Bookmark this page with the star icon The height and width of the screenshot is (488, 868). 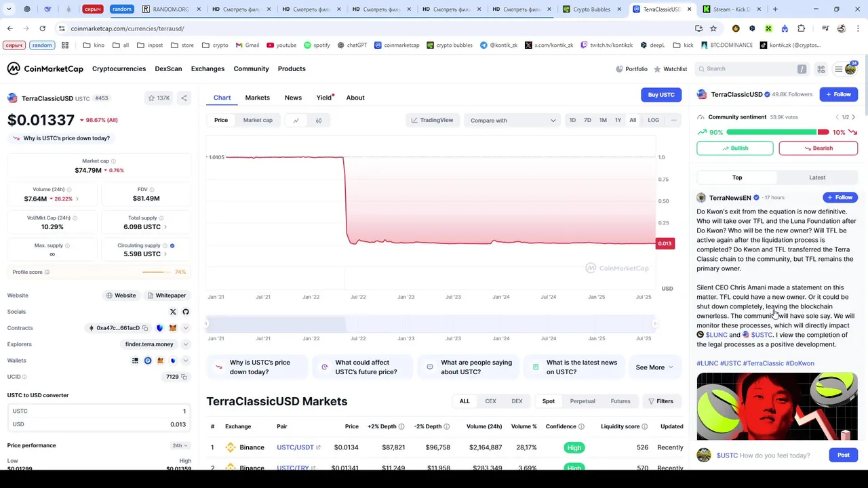[713, 28]
